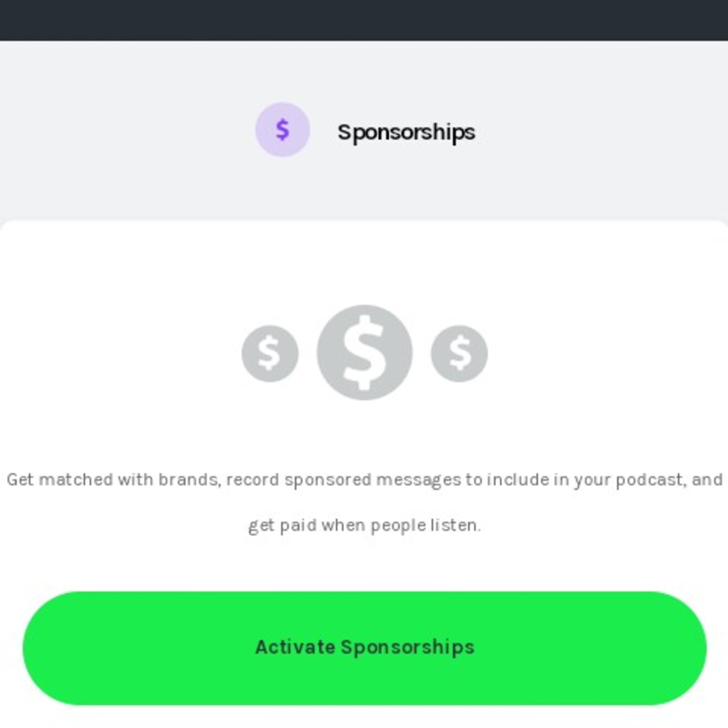The height and width of the screenshot is (728, 728).
Task: Click the word 'Activate' on green button
Action: pos(295,647)
